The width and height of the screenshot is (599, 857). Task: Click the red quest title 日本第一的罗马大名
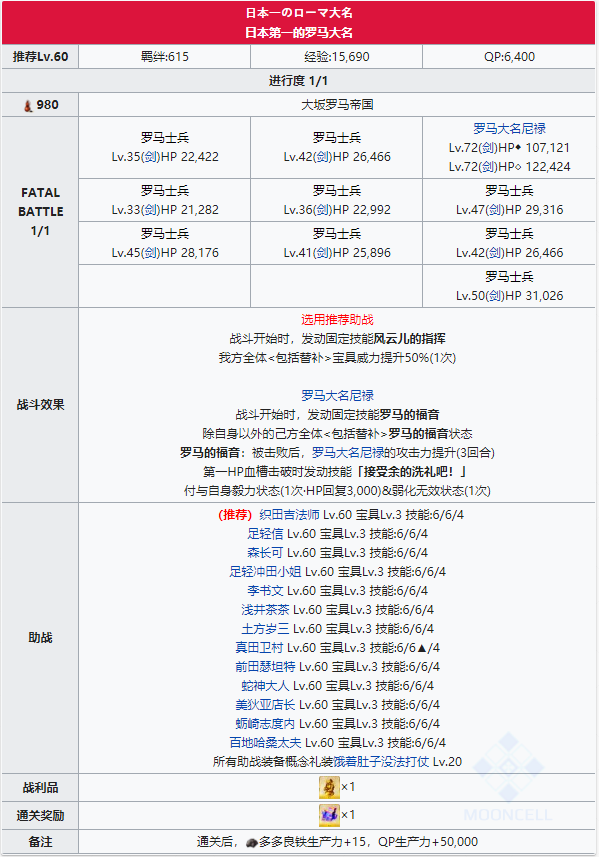[298, 33]
